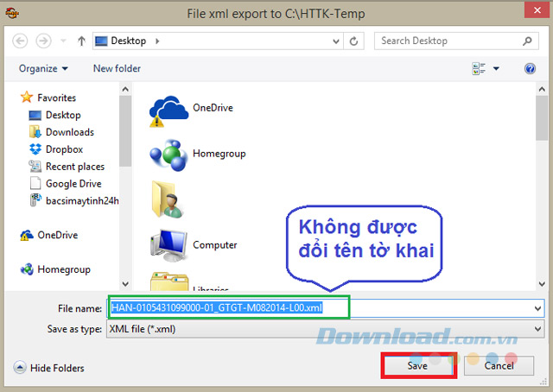Cancel the save dialog
This screenshot has height=392, width=553.
click(x=499, y=365)
